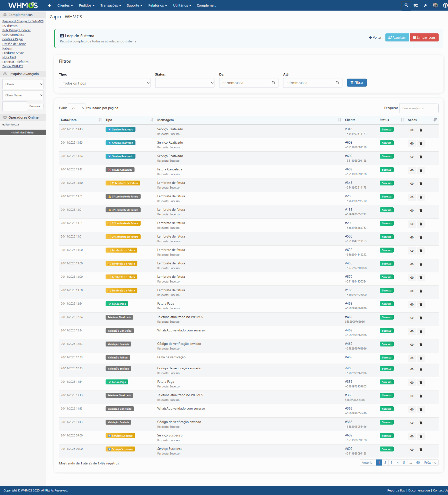Click the search magnifier icon in top bar
This screenshot has height=495, width=448.
point(406,5)
